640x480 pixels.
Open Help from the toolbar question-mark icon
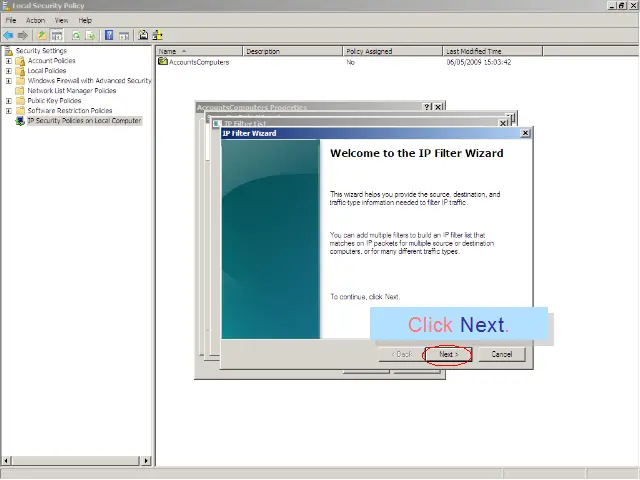[109, 35]
